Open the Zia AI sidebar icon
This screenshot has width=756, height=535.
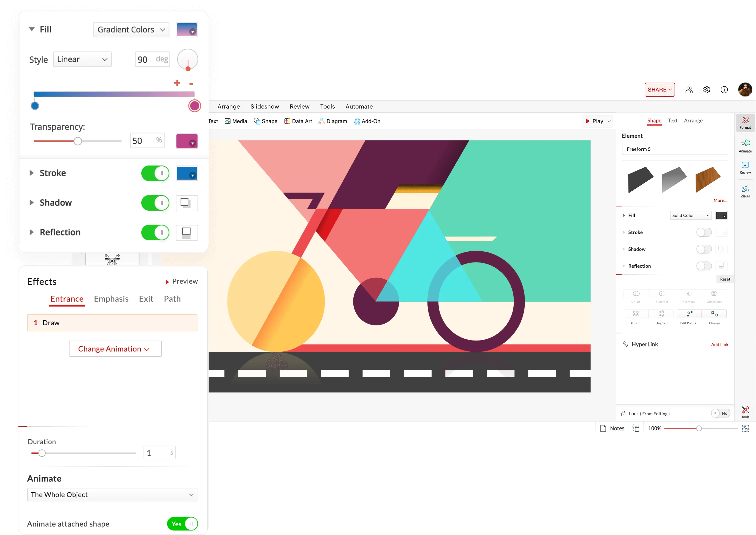click(745, 191)
